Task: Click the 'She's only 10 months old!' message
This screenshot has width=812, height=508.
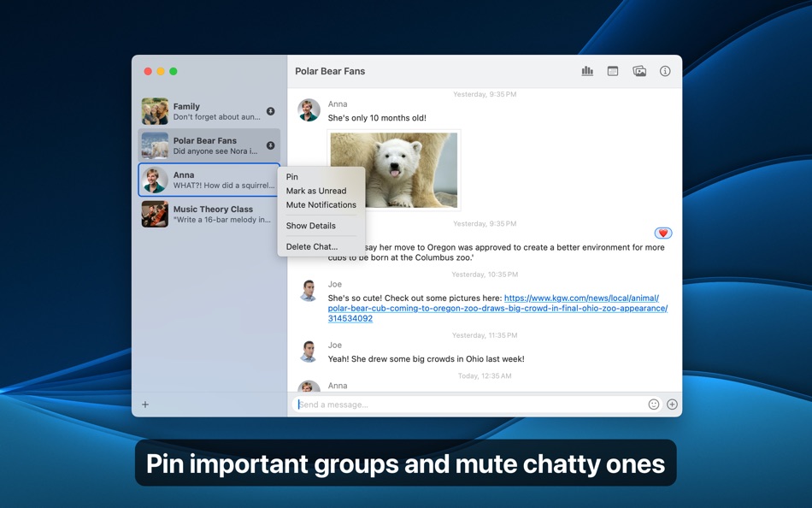Action: (377, 118)
